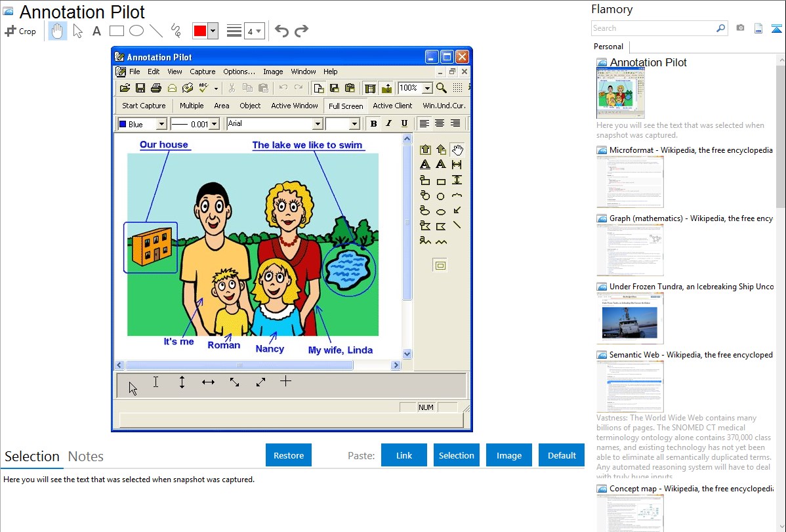
Task: Select the straight line tool
Action: [156, 31]
